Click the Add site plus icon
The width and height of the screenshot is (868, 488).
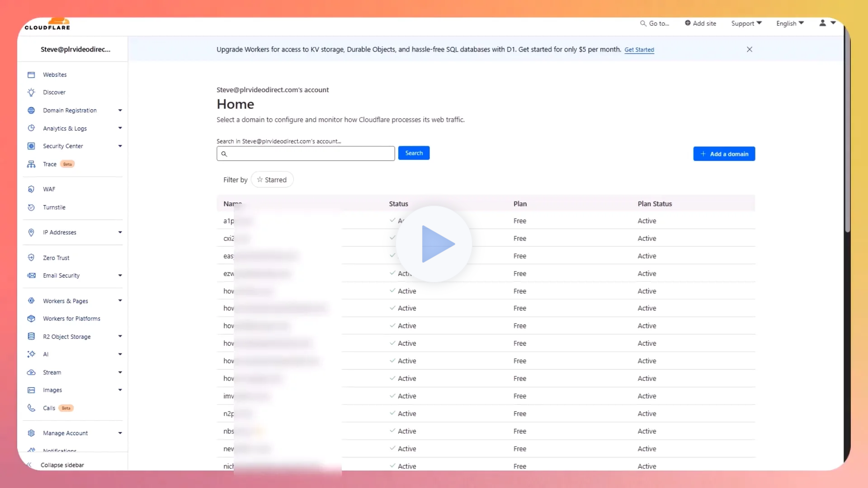coord(688,23)
